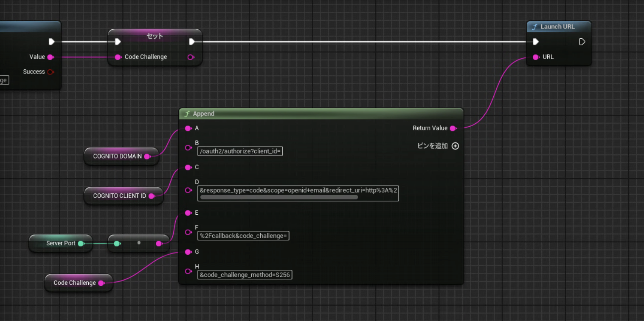Click the Launch URL exec input pin
This screenshot has width=644, height=321.
click(536, 42)
